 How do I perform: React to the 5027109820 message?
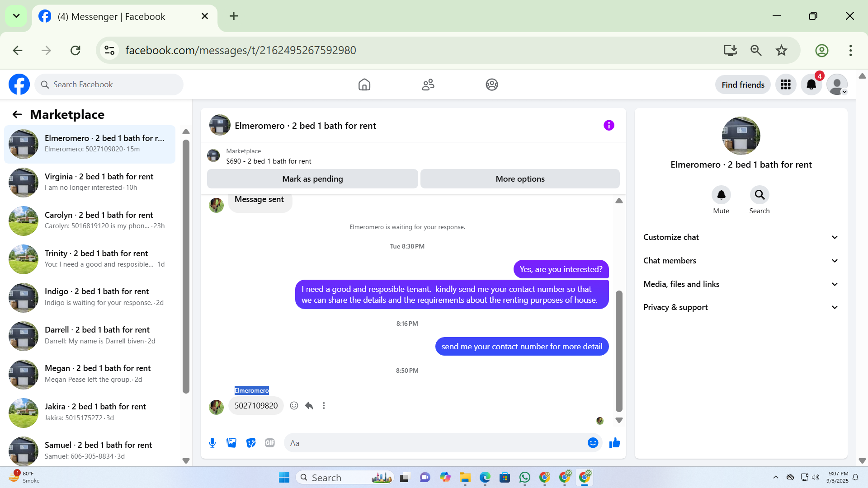click(x=294, y=405)
